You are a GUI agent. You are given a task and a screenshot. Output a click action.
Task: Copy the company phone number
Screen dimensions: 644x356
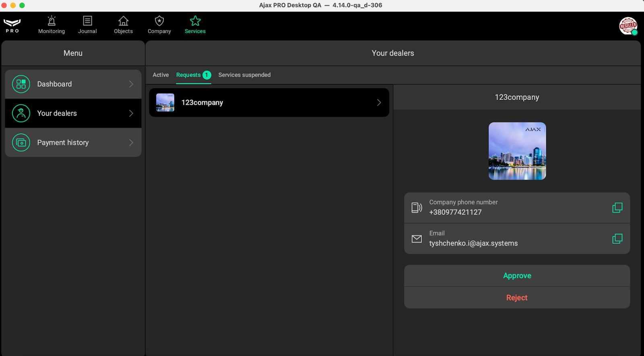point(617,208)
